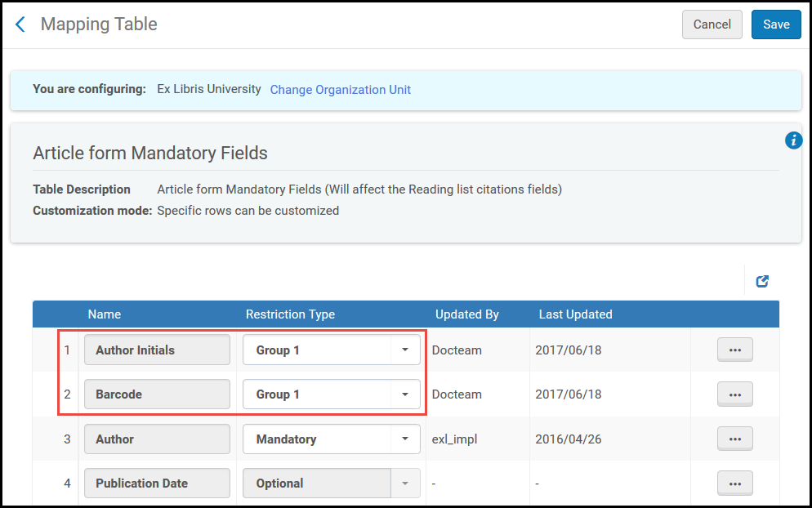Click the Article form Mandatory Fields heading
812x508 pixels.
click(x=150, y=154)
